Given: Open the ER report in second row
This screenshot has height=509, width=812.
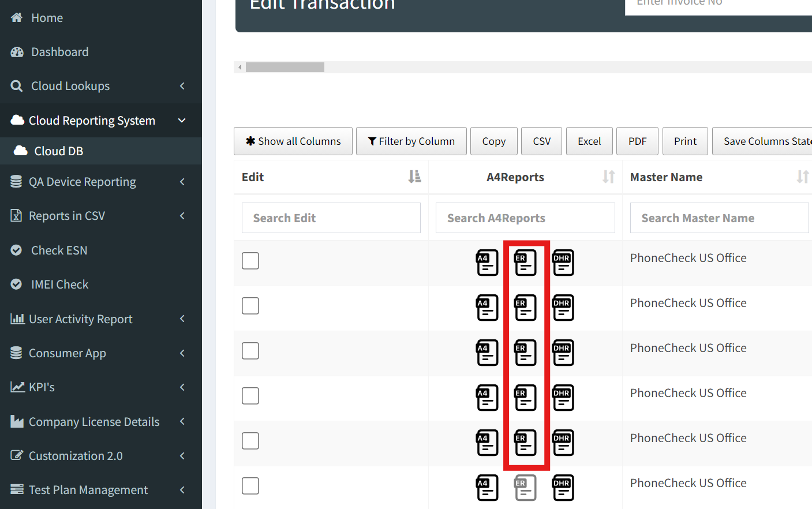Looking at the screenshot, I should pos(525,308).
